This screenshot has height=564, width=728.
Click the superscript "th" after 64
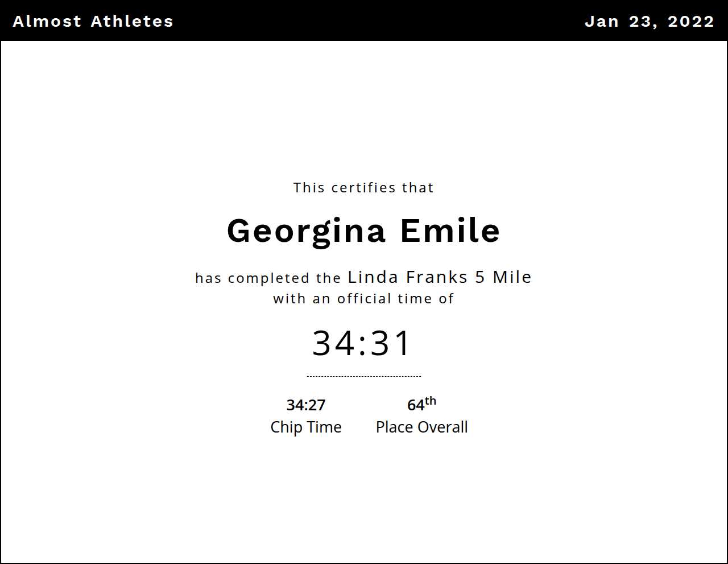tap(431, 401)
